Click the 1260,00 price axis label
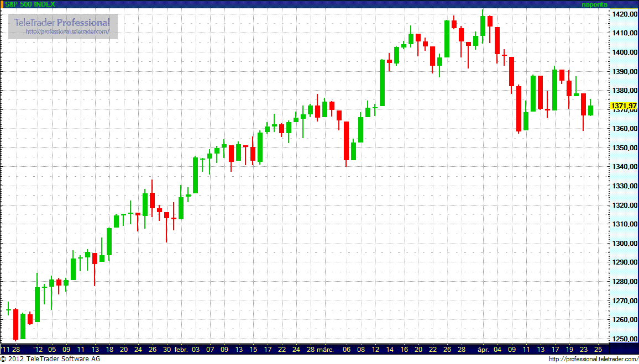Viewport: 639px width, 364px height. pyautogui.click(x=625, y=320)
